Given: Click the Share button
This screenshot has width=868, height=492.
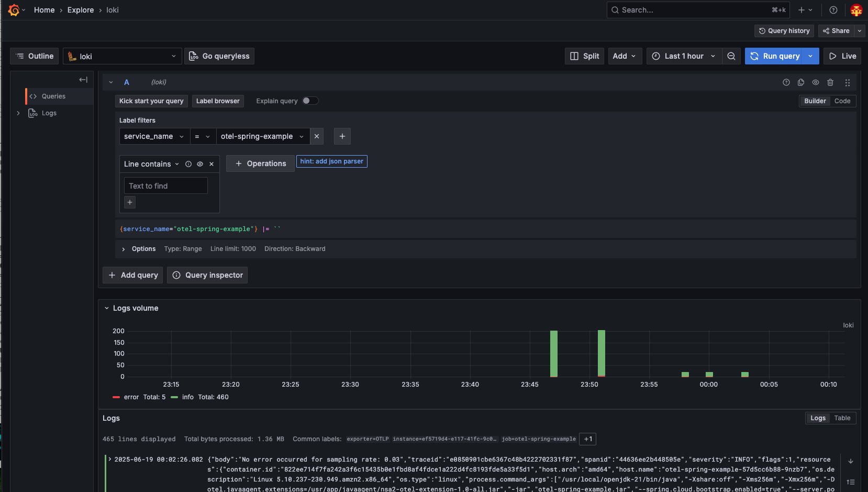Looking at the screenshot, I should pos(836,31).
